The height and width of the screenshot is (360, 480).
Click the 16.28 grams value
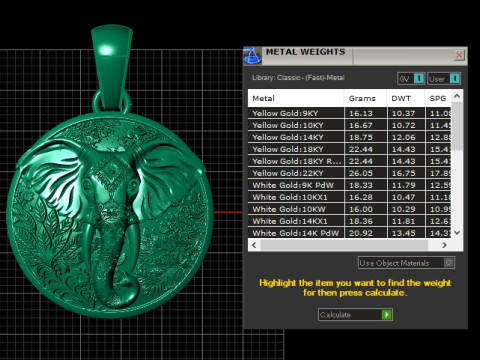tap(361, 197)
